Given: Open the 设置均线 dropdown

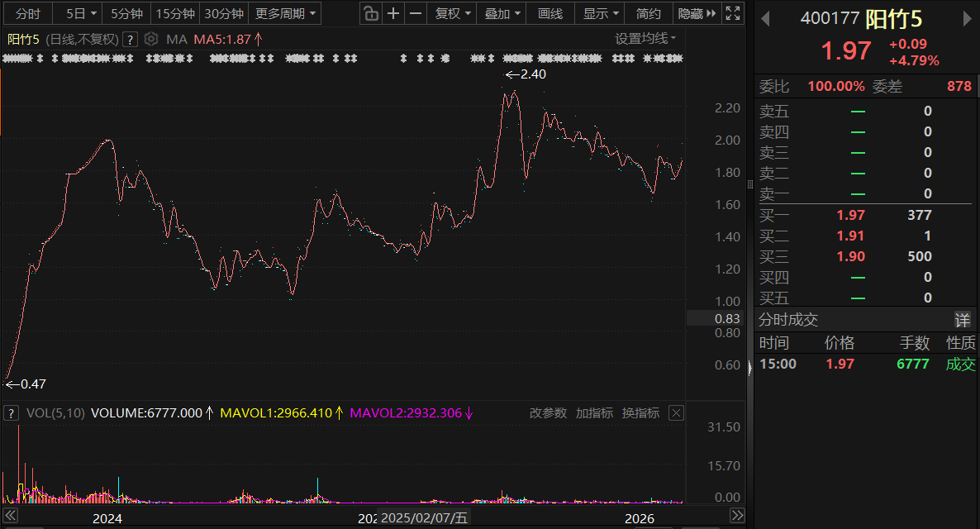Looking at the screenshot, I should [645, 39].
